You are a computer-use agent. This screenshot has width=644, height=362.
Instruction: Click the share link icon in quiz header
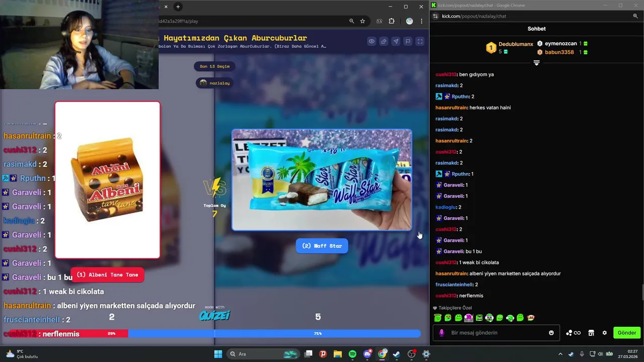pyautogui.click(x=383, y=41)
